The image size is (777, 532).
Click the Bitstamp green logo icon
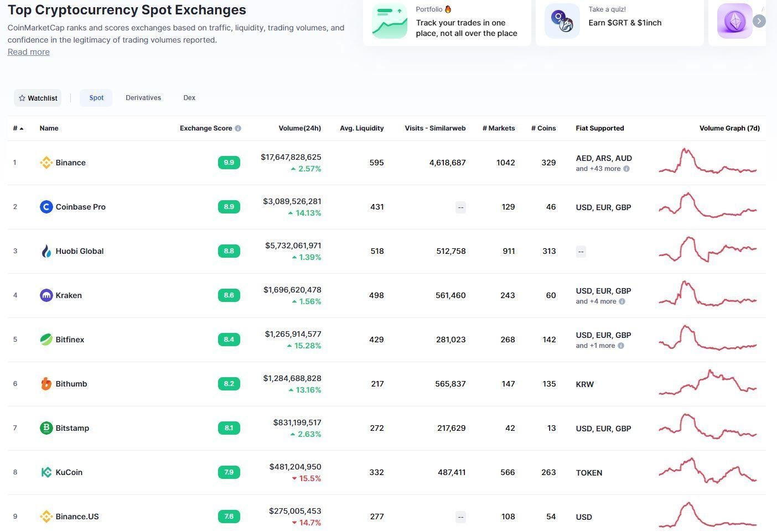pos(46,428)
